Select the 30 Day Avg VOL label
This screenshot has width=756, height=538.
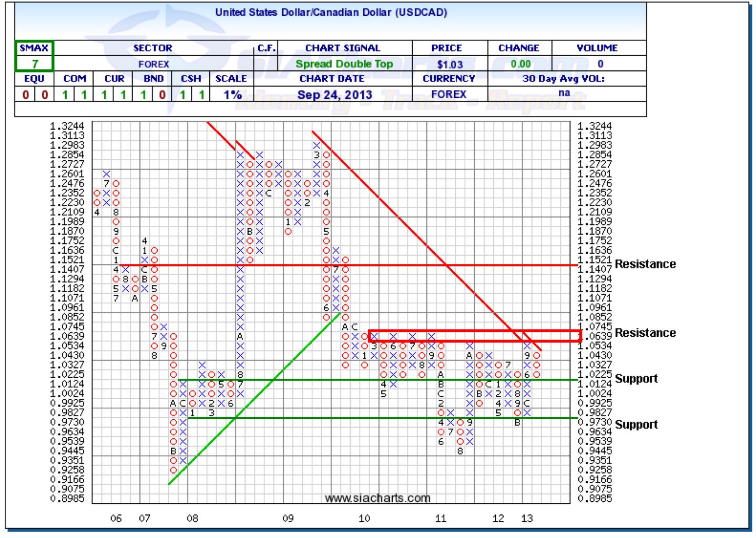563,79
